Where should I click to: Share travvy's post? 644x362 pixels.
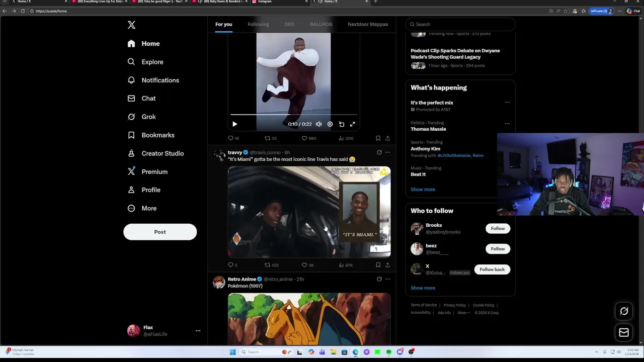pyautogui.click(x=387, y=265)
